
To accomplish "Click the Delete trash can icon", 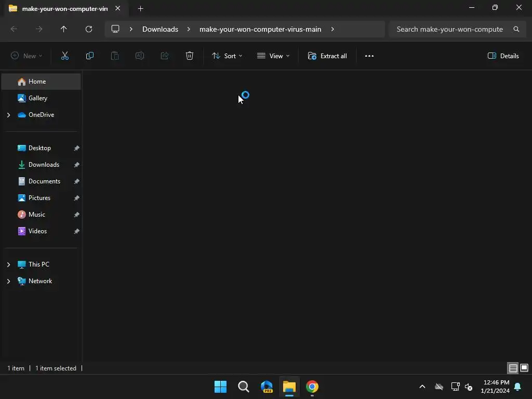I will point(190,56).
